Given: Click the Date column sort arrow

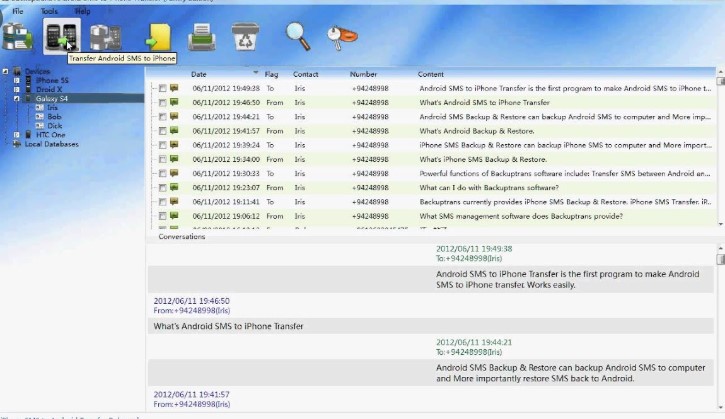Looking at the screenshot, I should [x=255, y=73].
